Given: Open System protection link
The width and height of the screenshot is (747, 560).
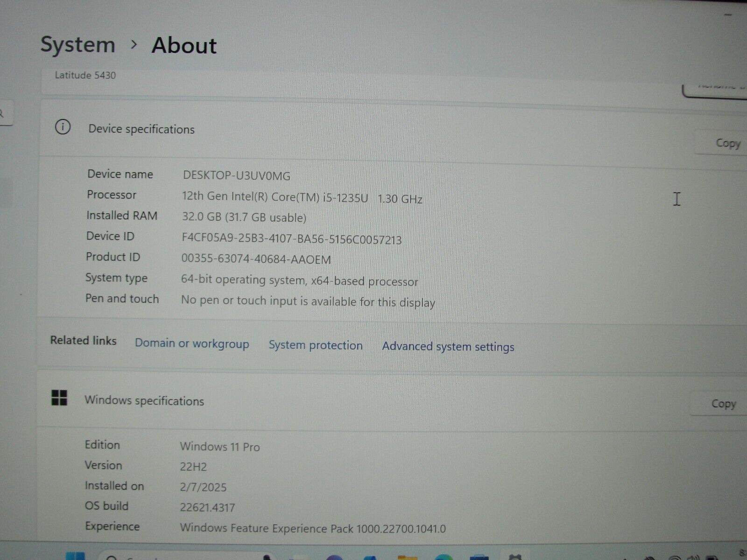Looking at the screenshot, I should pyautogui.click(x=316, y=345).
